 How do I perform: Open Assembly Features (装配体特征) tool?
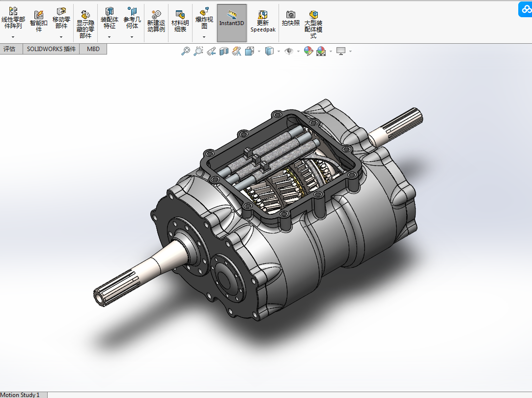coord(109,18)
